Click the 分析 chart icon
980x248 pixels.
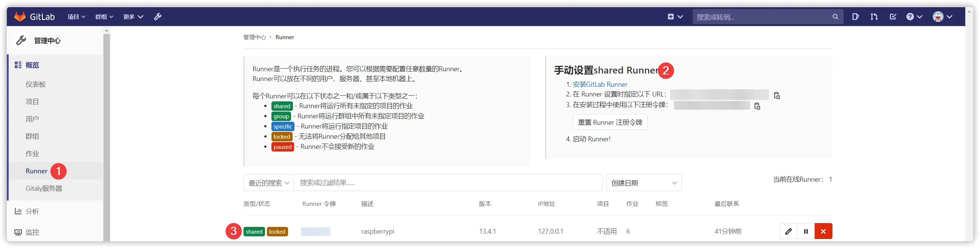point(18,211)
